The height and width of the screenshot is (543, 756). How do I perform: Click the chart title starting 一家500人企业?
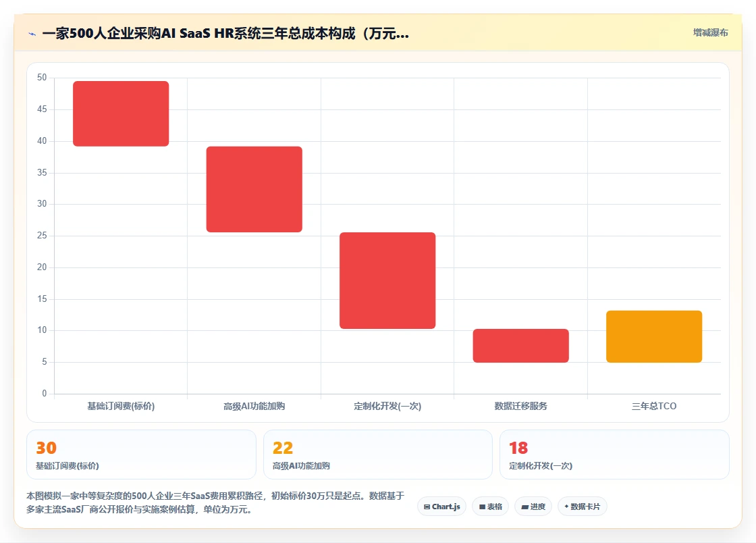point(225,33)
